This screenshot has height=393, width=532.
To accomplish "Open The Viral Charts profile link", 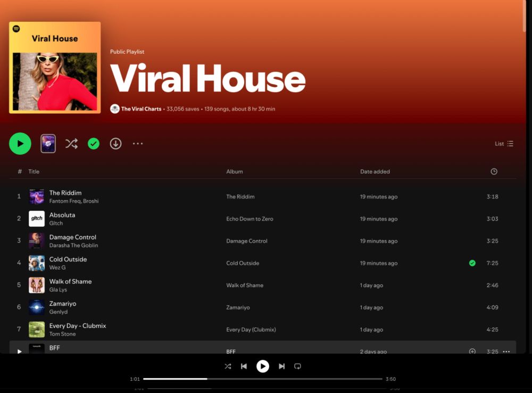I will click(141, 109).
